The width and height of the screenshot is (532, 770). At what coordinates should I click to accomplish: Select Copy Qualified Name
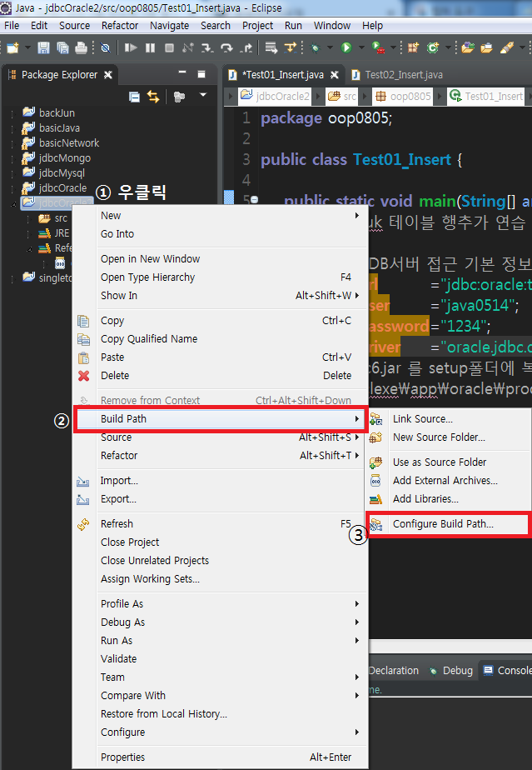[149, 339]
